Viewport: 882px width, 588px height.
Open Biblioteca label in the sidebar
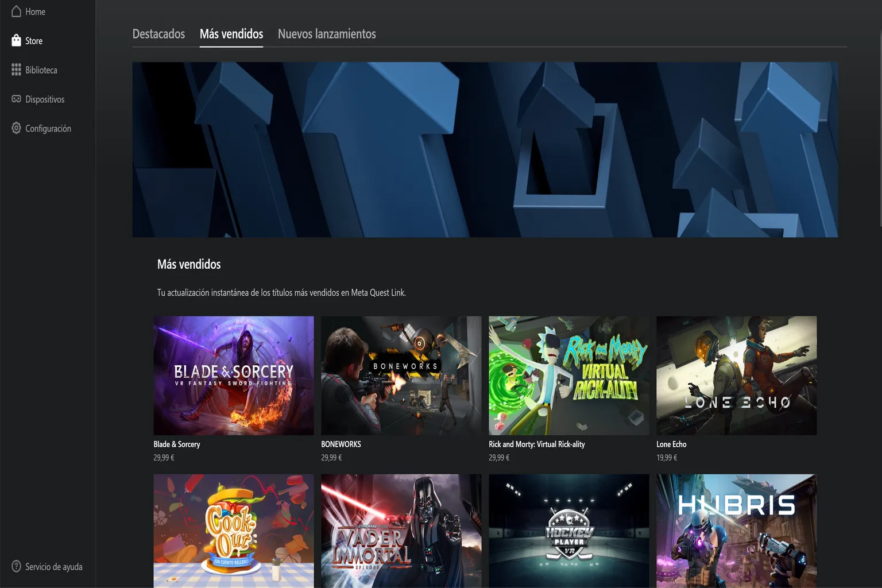41,70
